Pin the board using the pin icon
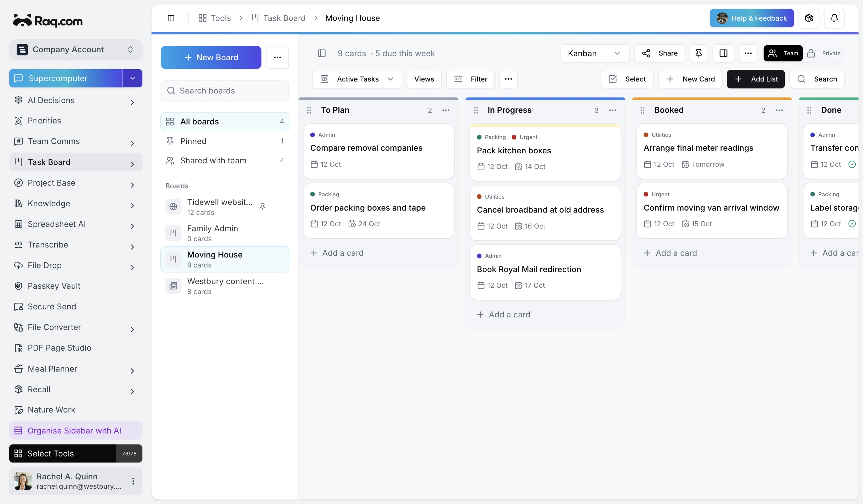863x504 pixels. coord(699,53)
